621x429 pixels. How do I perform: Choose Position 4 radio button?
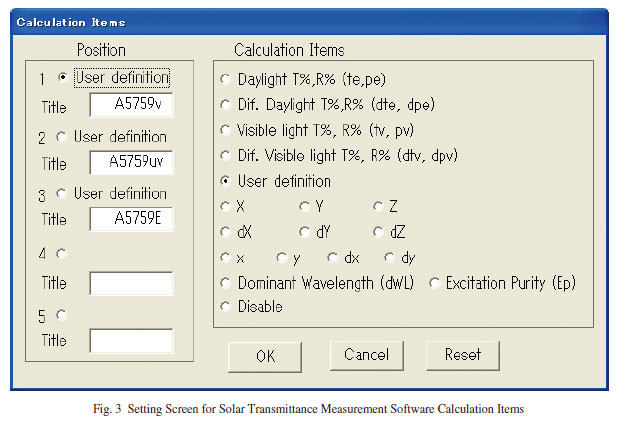pos(61,253)
